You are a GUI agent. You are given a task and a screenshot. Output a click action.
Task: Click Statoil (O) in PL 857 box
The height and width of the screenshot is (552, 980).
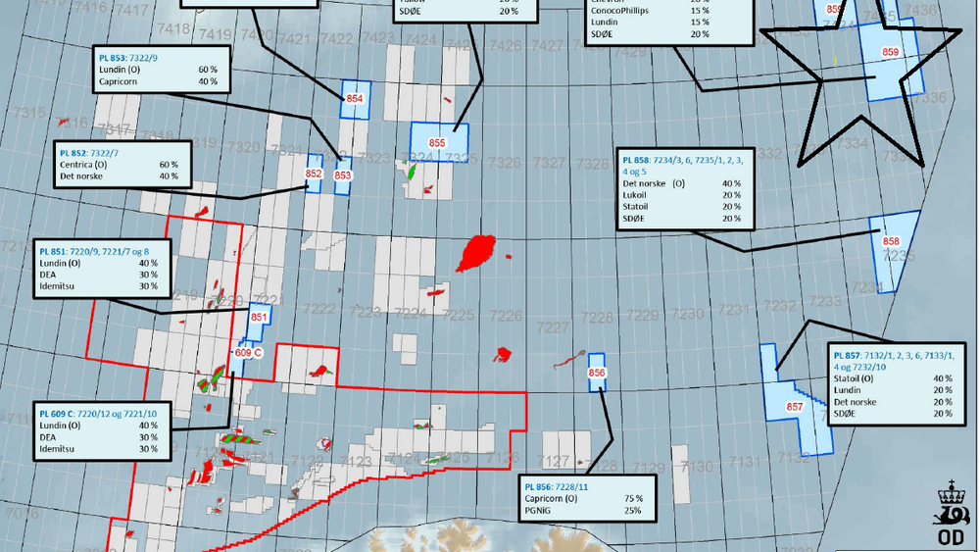point(854,378)
